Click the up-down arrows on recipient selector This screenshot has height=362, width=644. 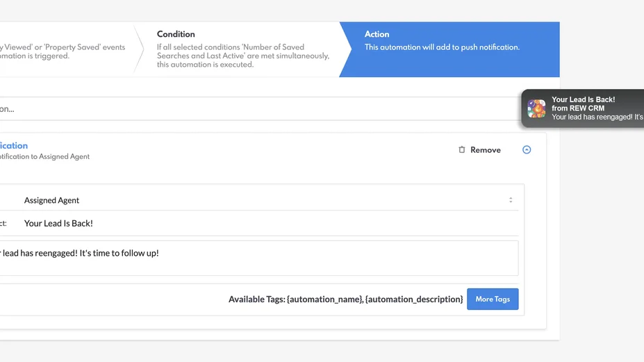tap(511, 200)
